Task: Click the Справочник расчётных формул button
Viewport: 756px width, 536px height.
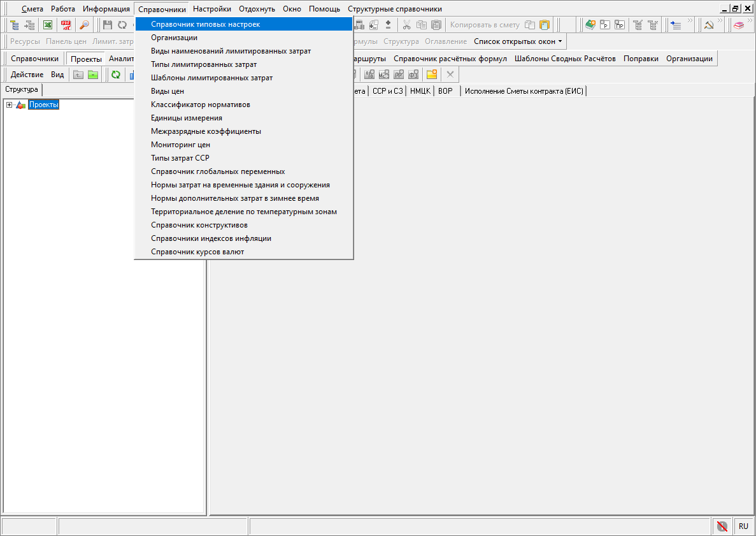Action: [450, 59]
